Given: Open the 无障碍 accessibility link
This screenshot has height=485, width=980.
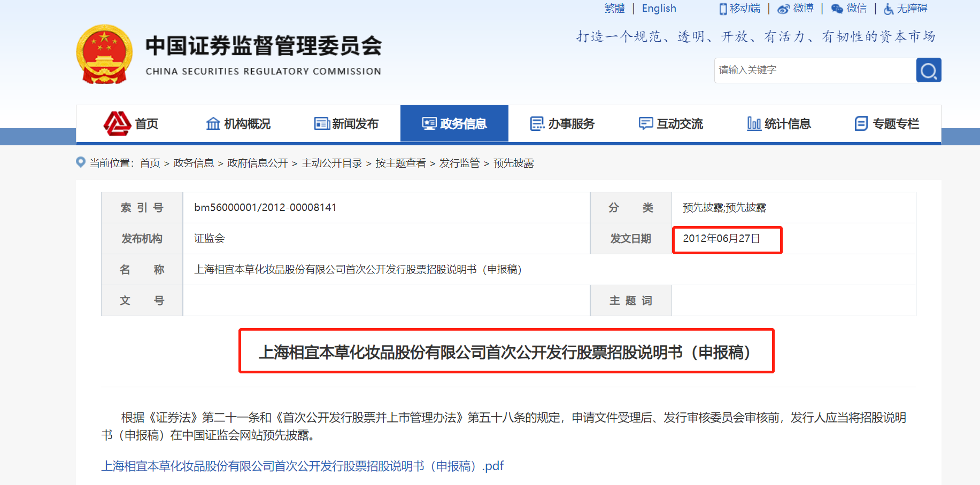Looking at the screenshot, I should (x=912, y=9).
